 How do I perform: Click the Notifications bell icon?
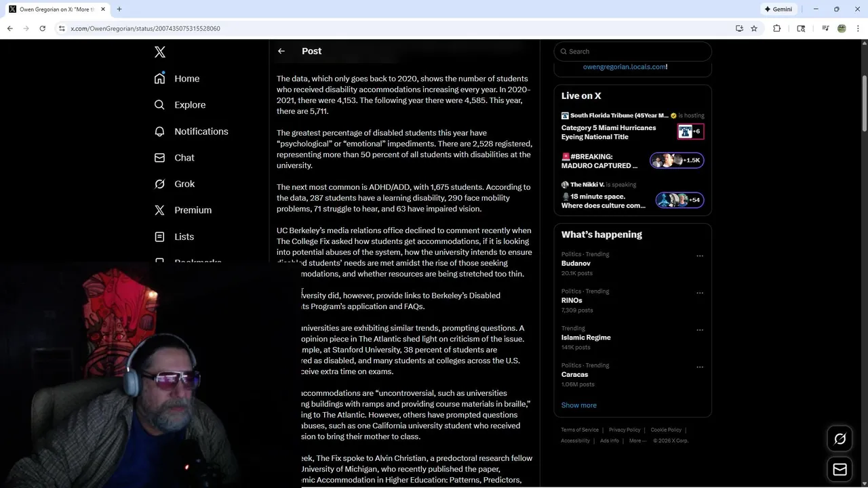[159, 131]
